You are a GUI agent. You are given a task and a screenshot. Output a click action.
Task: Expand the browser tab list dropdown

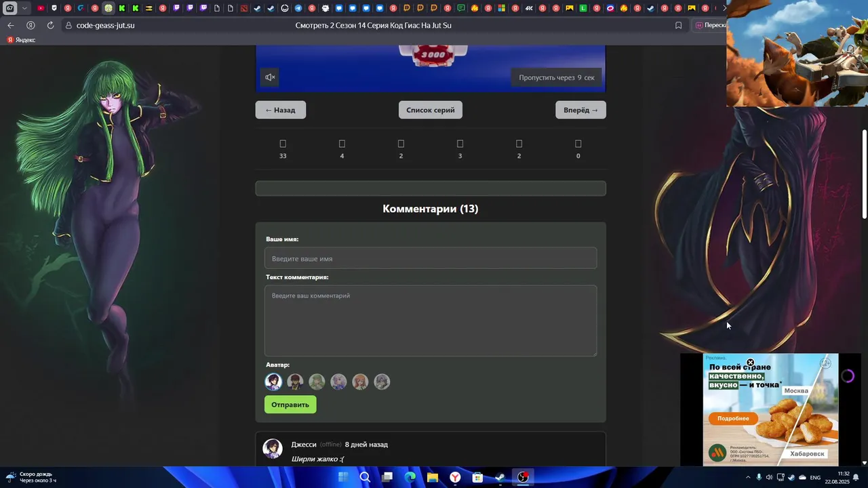24,8
